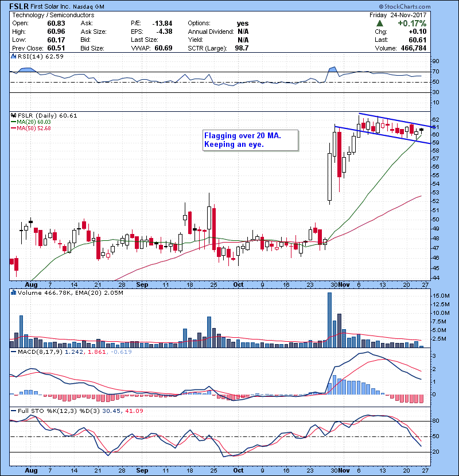Click the Open value 60.83

tap(56, 24)
